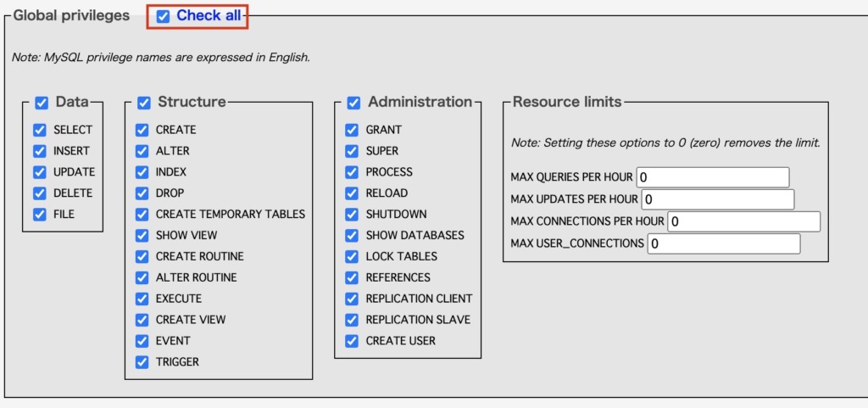Viewport: 868px width, 408px height.
Task: Toggle the Data group checkbox
Action: [42, 103]
